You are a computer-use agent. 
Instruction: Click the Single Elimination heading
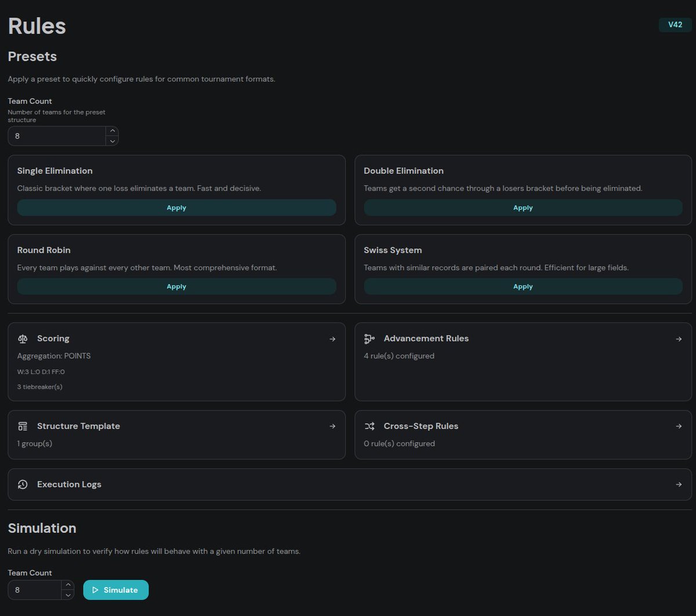[x=55, y=171]
